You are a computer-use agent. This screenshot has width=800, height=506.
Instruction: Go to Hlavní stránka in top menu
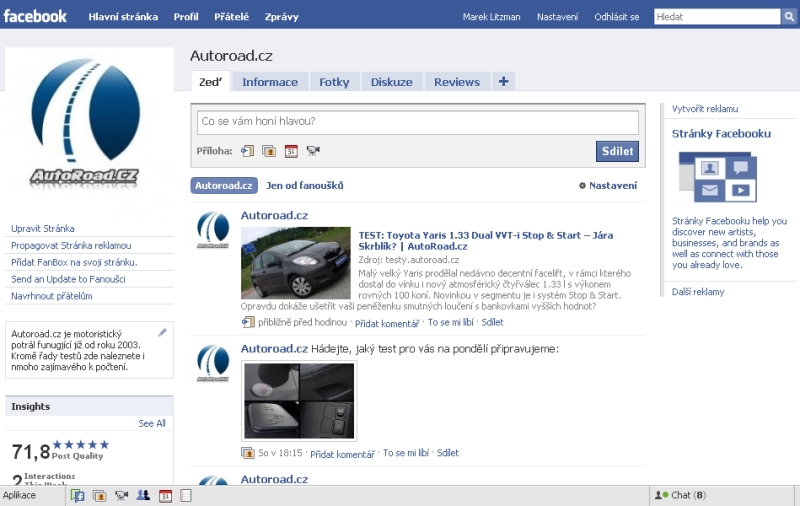(x=123, y=17)
